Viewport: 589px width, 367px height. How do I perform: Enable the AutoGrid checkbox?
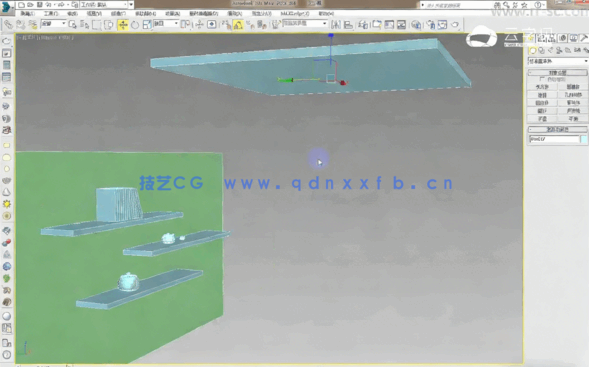[542, 79]
